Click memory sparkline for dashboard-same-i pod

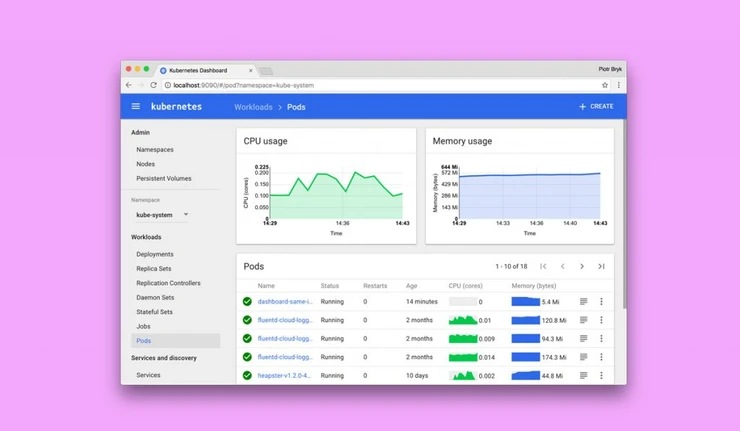pos(526,301)
